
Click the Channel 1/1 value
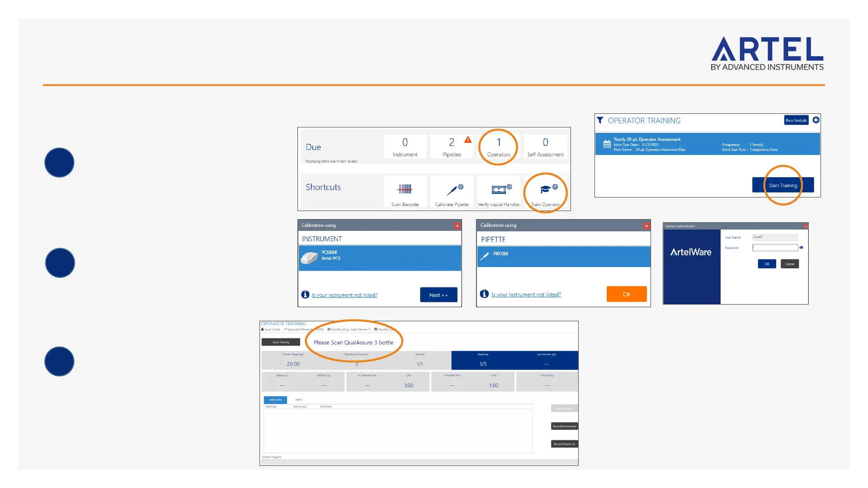click(x=420, y=364)
